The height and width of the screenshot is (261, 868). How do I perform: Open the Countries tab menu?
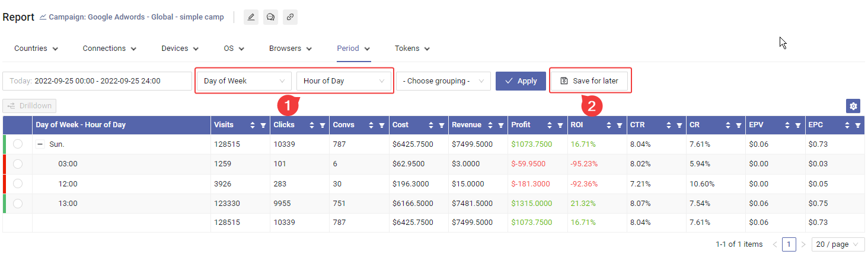pos(36,49)
